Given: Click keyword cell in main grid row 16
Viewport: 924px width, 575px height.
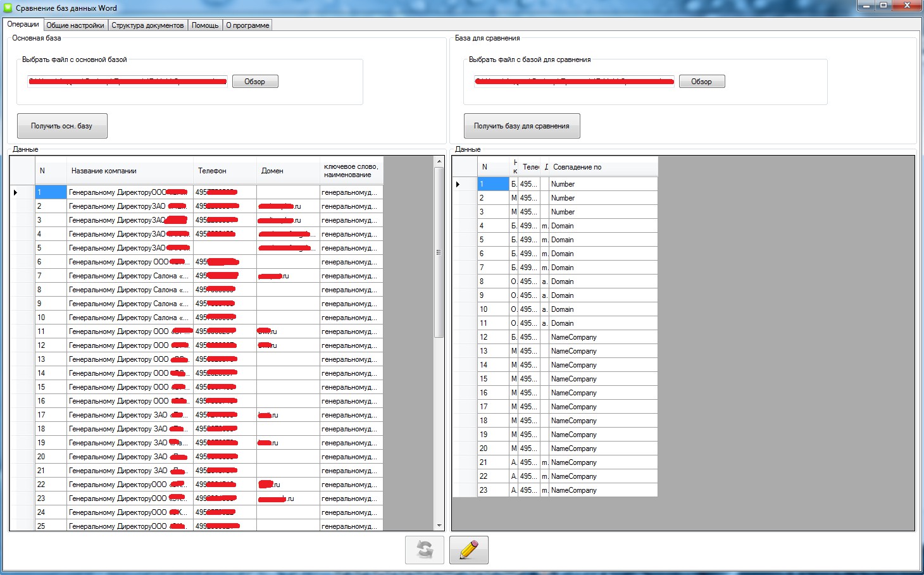Looking at the screenshot, I should pos(351,401).
